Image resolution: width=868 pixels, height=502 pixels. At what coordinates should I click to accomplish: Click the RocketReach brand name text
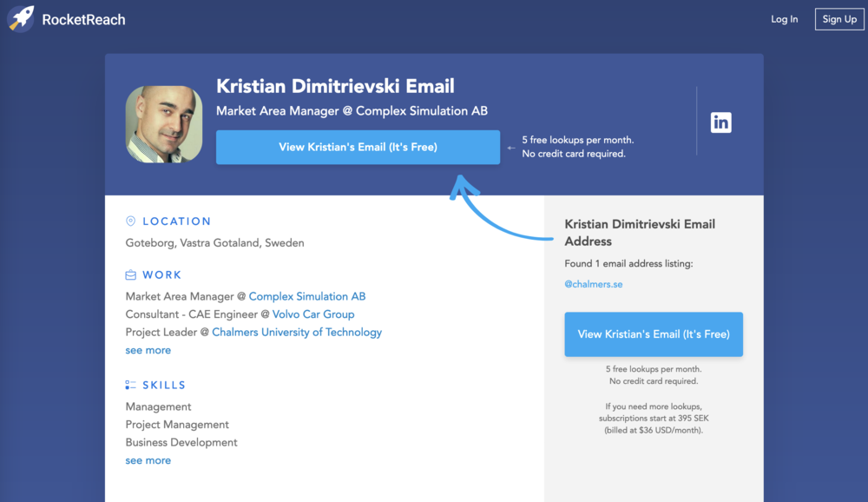pos(83,19)
